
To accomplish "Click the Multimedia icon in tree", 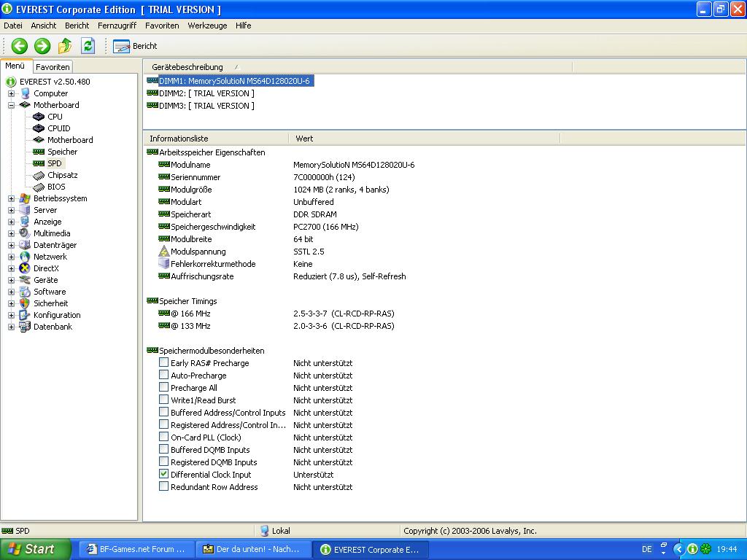I will pyautogui.click(x=25, y=233).
